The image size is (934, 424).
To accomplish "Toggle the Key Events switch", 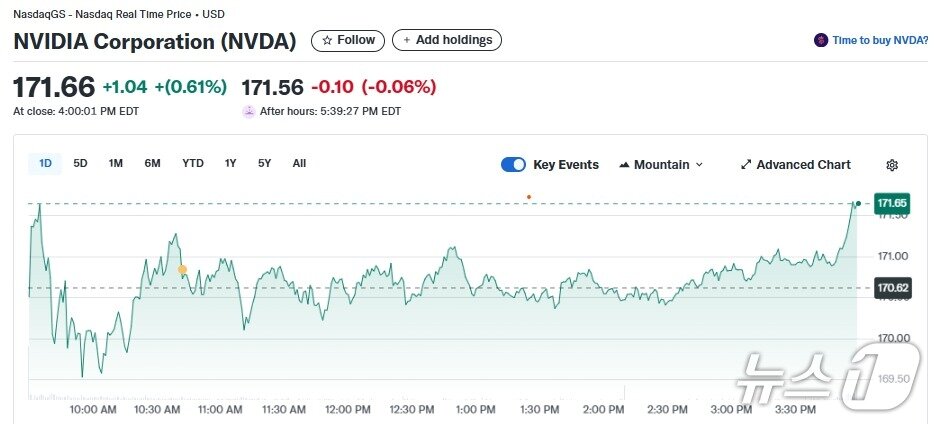I will (x=513, y=165).
